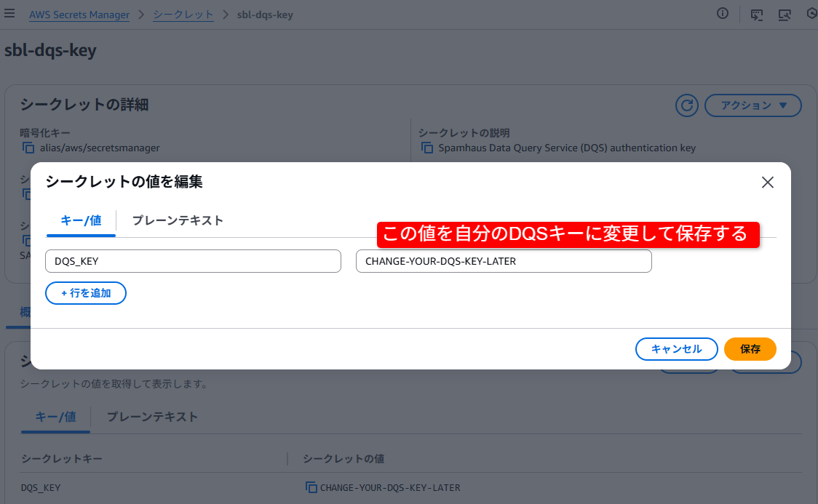Open the hamburger navigation menu
818x504 pixels.
click(9, 14)
